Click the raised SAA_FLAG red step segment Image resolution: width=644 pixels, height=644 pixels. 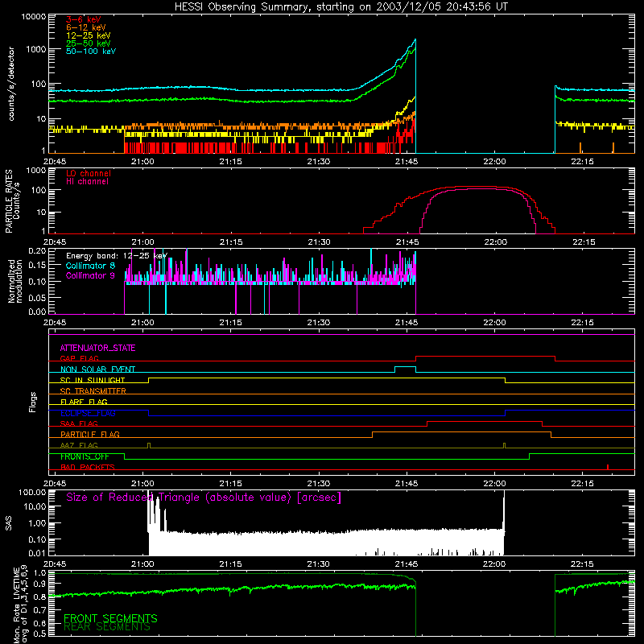485,421
